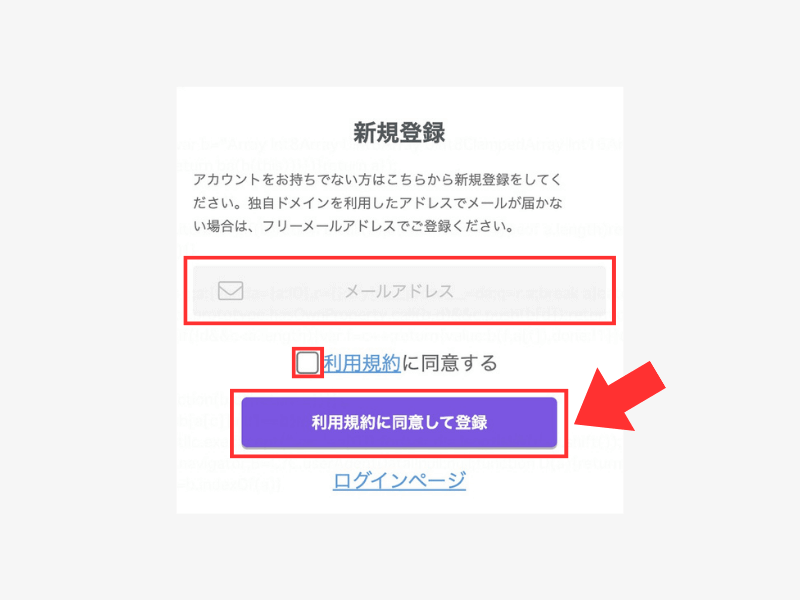The image size is (800, 600).
Task: Click the account description paragraph
Action: pos(378,203)
